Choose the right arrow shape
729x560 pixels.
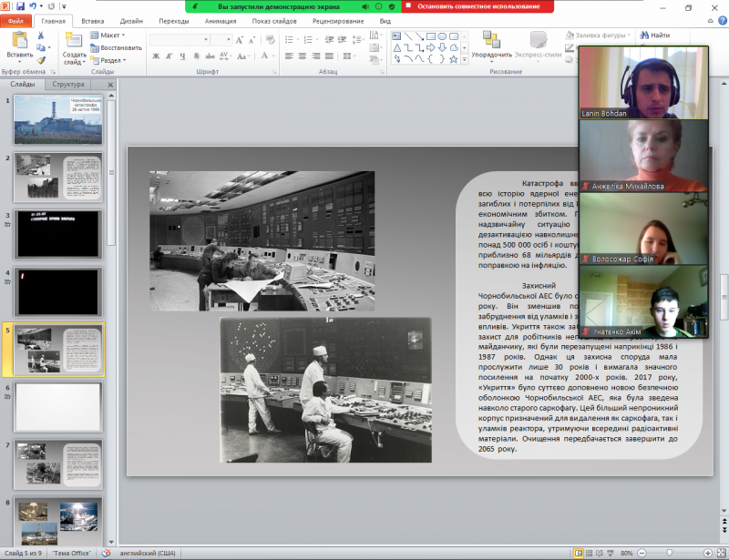431,47
